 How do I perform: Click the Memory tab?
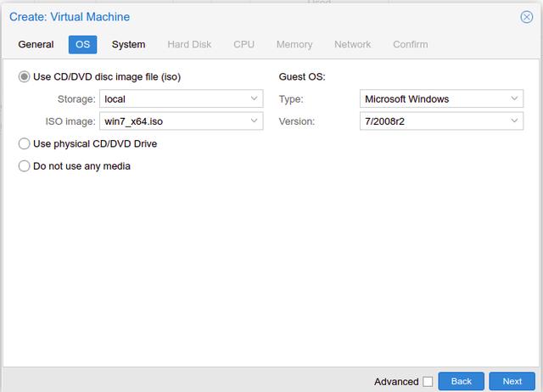[294, 44]
